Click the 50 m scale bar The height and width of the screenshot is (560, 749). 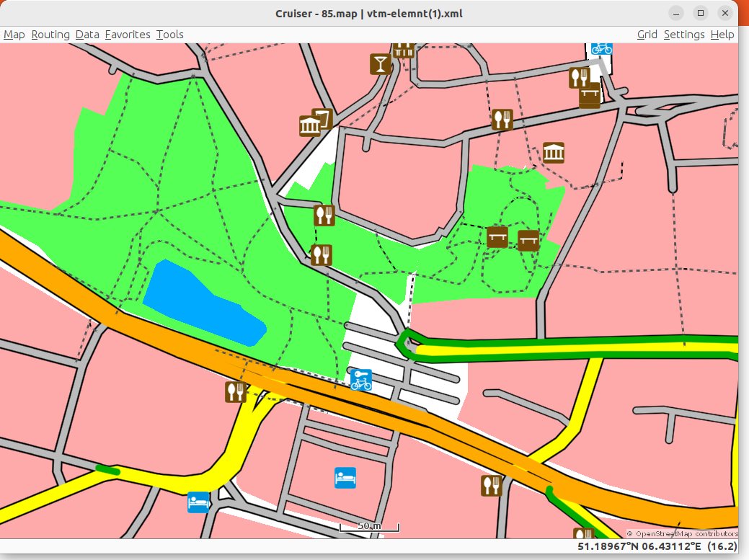pos(369,527)
